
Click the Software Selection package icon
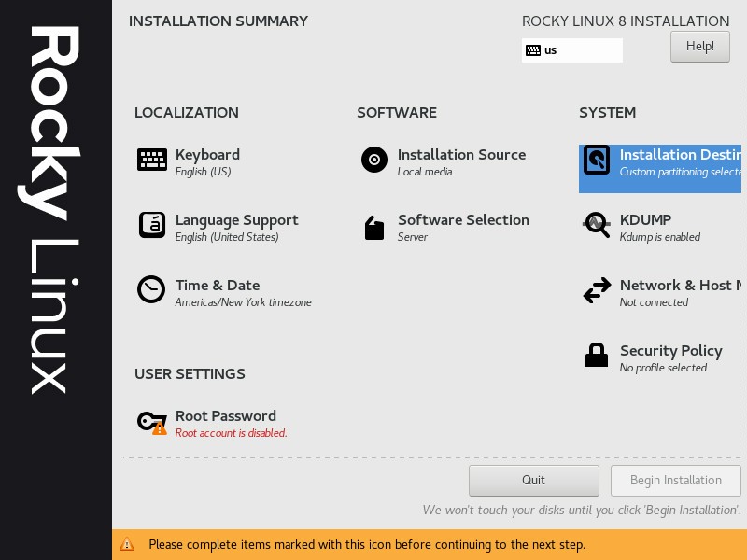coord(374,228)
